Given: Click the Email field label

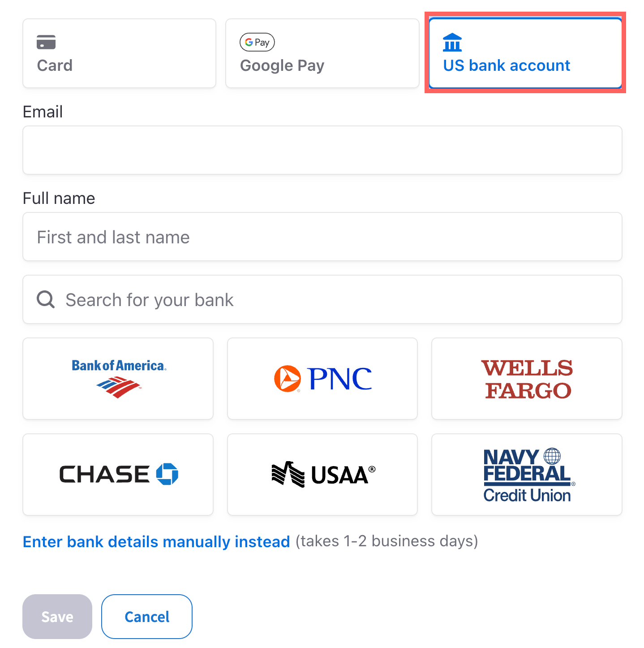Looking at the screenshot, I should tap(43, 112).
